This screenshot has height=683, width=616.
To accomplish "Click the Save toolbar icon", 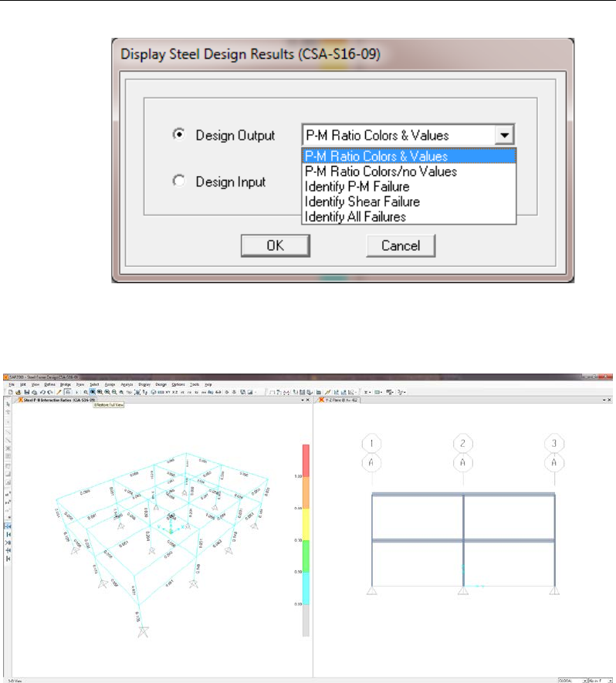I will [26, 392].
